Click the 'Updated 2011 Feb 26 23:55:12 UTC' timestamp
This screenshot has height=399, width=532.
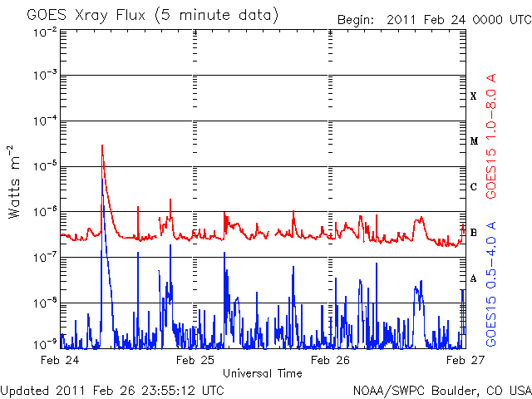112,389
